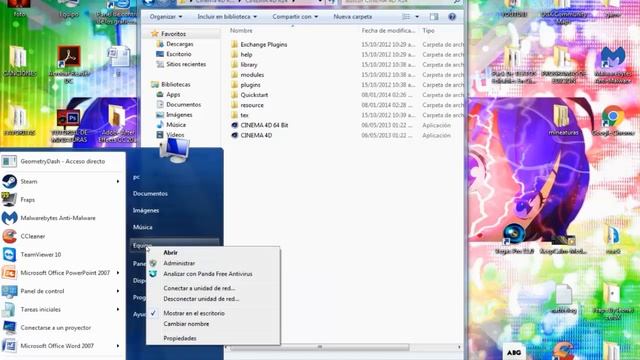
Task: Choose Cambiar nombre in context menu
Action: [x=213, y=324]
